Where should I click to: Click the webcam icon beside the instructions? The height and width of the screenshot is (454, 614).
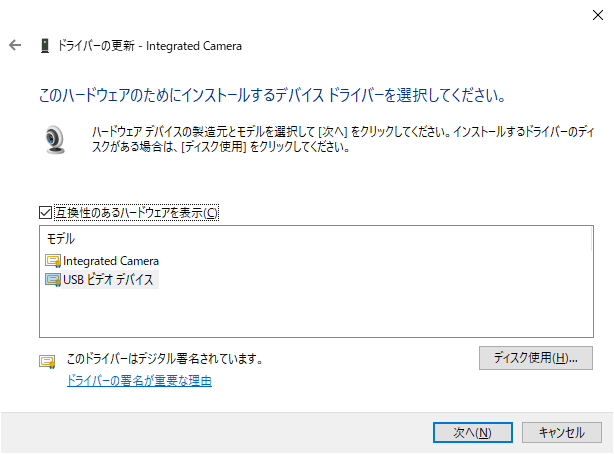pos(54,139)
